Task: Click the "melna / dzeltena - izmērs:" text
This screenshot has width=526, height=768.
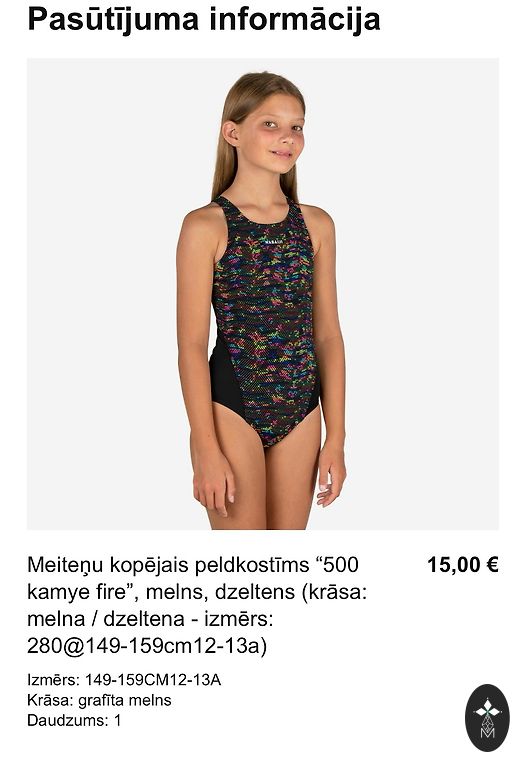Action: coord(150,619)
